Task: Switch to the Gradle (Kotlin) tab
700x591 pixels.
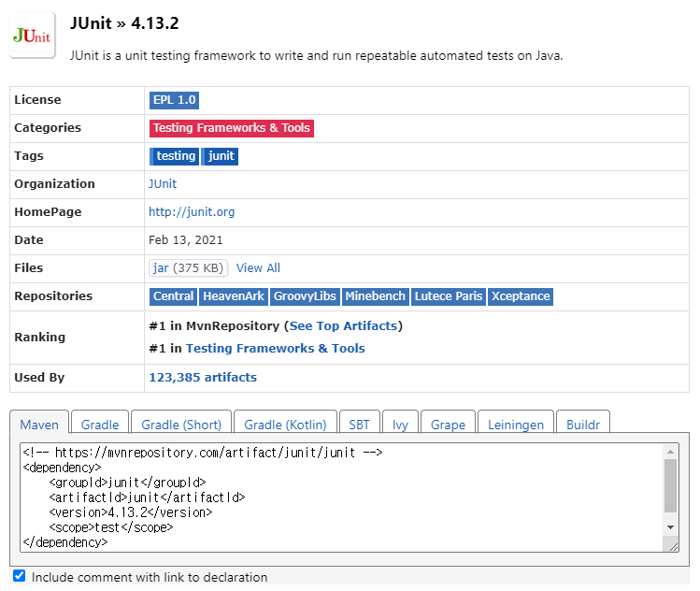Action: [285, 423]
